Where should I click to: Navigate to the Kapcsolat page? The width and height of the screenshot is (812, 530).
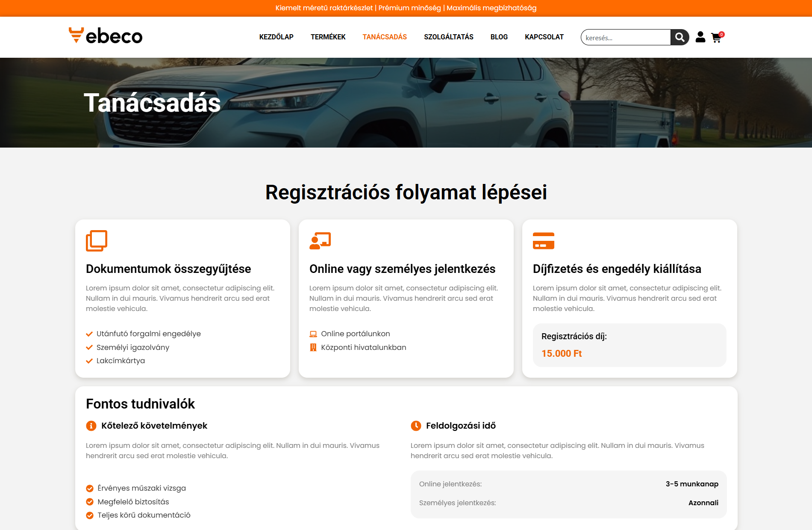pos(544,37)
